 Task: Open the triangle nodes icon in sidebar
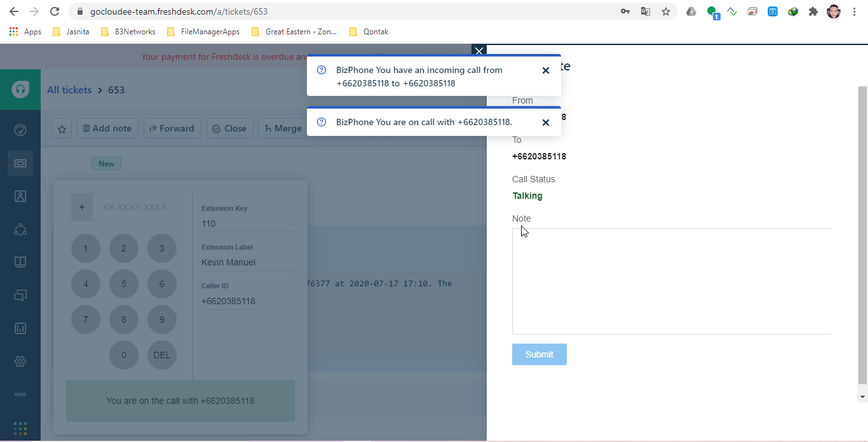[x=20, y=229]
